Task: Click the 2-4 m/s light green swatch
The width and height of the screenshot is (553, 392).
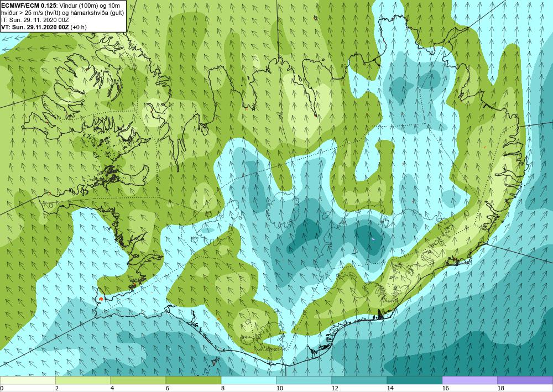Action: (83, 380)
